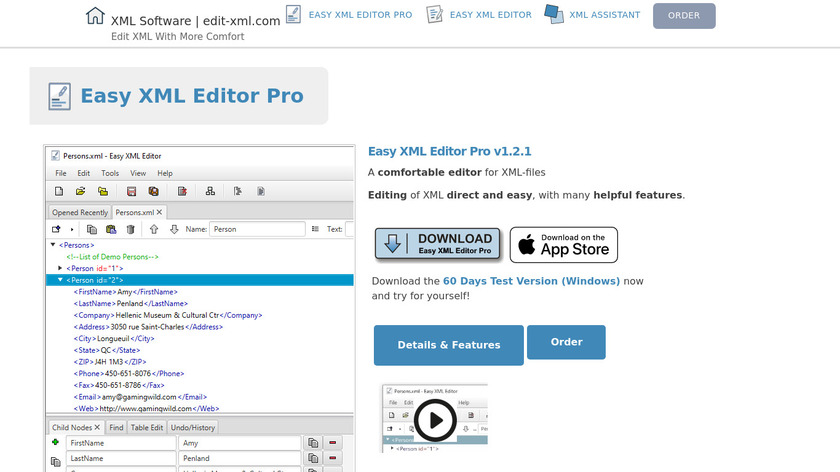Click the Move Down arrow icon
The image size is (840, 472).
tap(174, 229)
